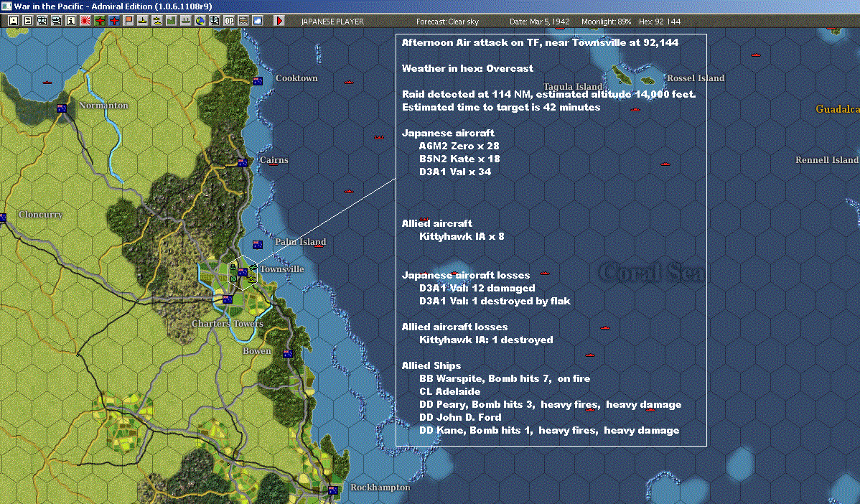Select the Bowen base flag on map

click(288, 354)
